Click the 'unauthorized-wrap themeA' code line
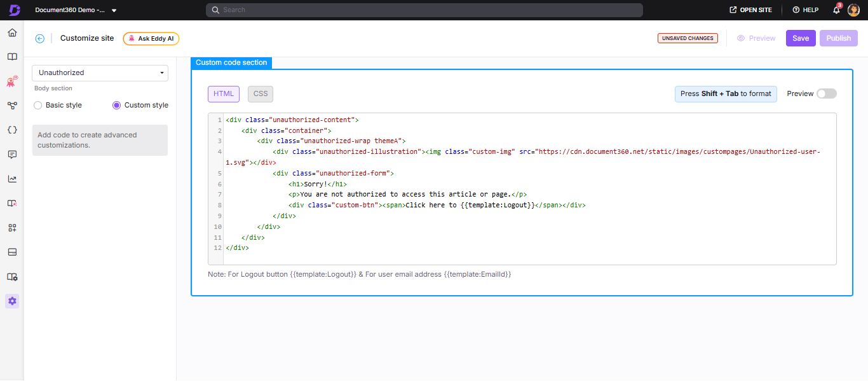 click(x=331, y=141)
